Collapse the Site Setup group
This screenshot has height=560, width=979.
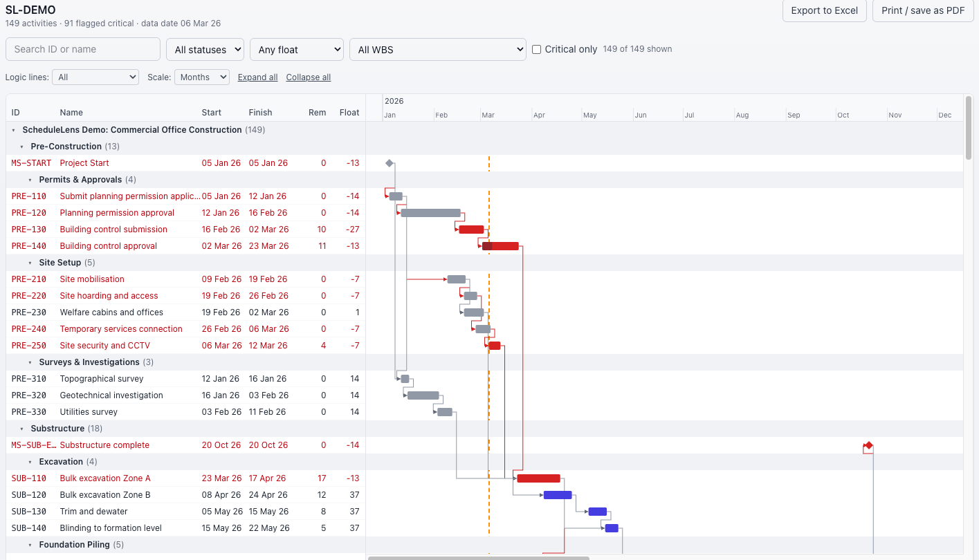coord(30,263)
